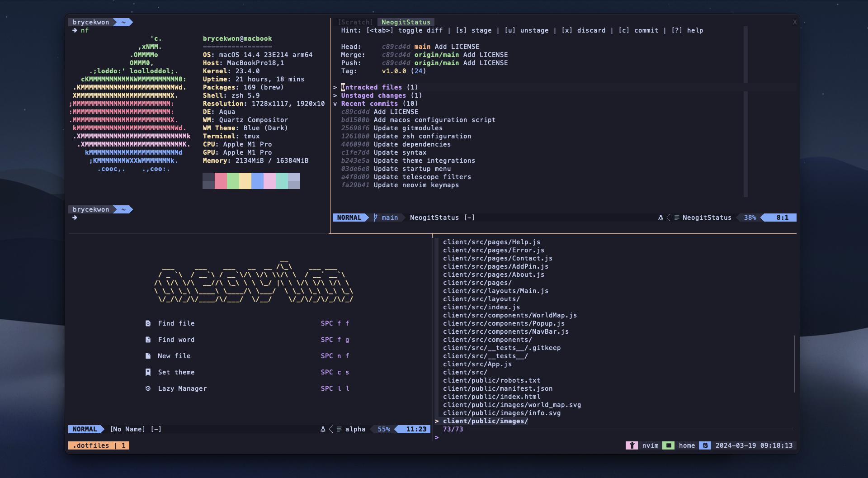The image size is (868, 478).
Task: Click the SPC l l shortcut label
Action: [335, 388]
